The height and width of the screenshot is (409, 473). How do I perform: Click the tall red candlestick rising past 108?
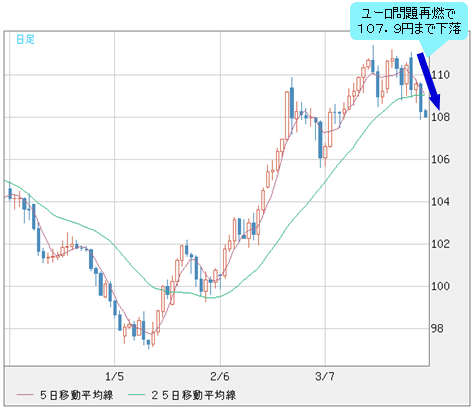click(x=287, y=115)
